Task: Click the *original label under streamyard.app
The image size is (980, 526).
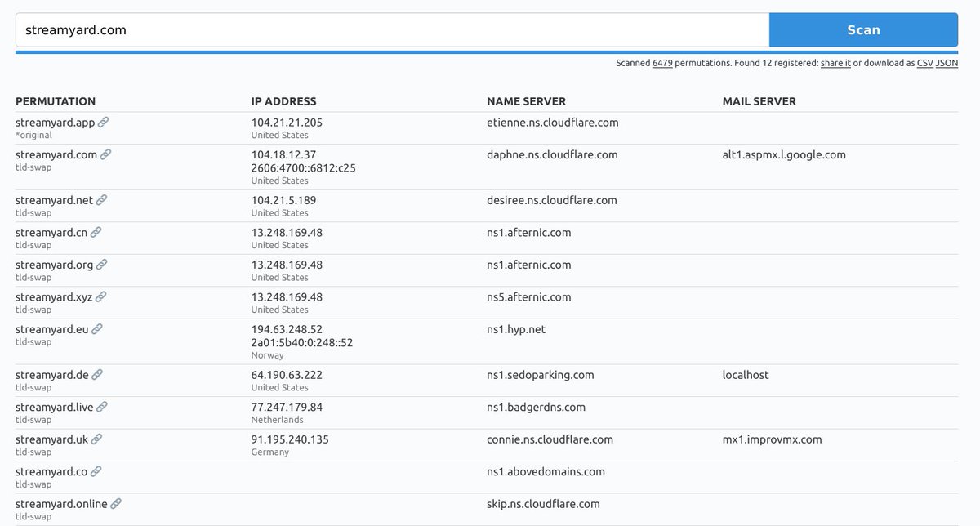Action: (33, 136)
